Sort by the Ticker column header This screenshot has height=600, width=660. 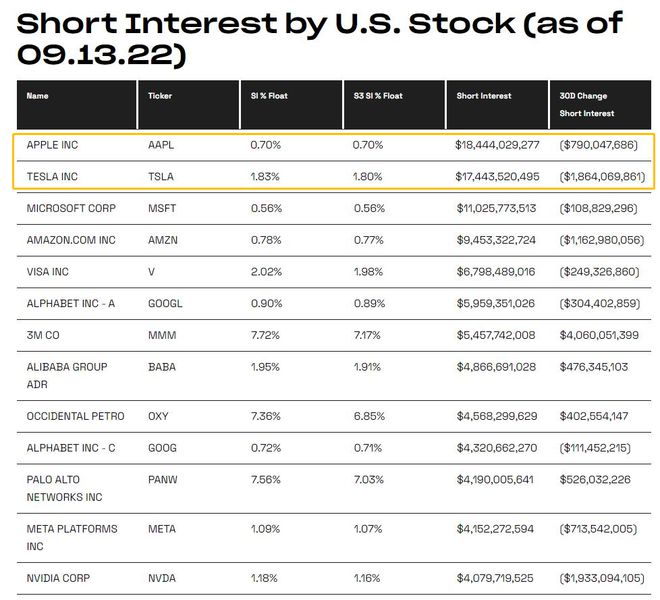(x=160, y=96)
